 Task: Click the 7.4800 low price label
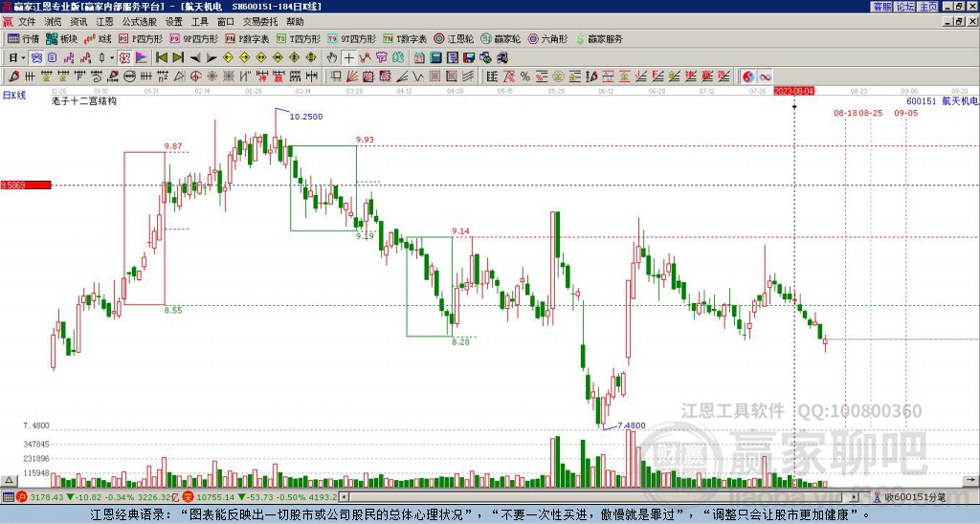[632, 426]
